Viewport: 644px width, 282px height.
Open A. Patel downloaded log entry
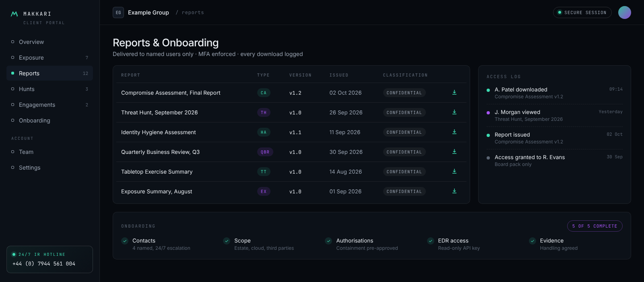(x=555, y=93)
